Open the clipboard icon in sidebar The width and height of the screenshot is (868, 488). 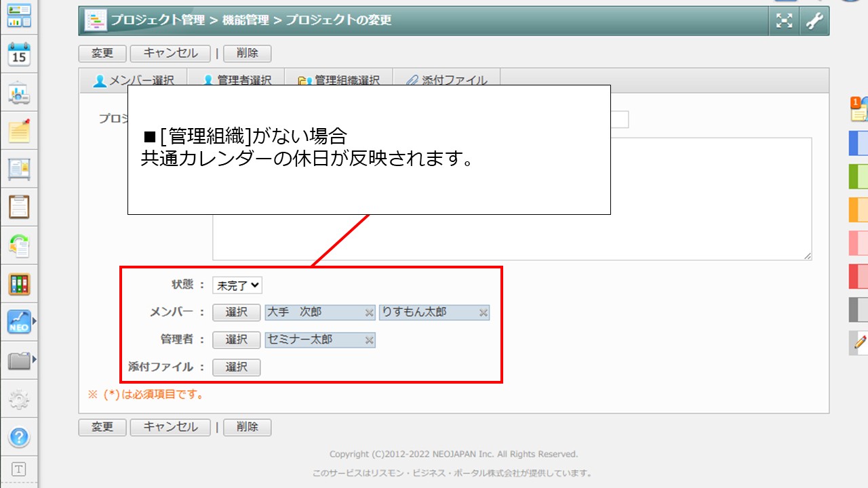click(19, 206)
